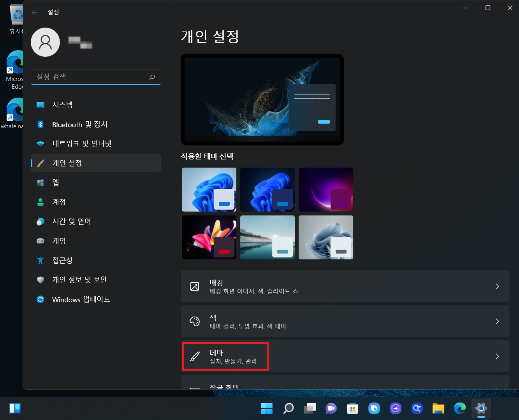
Task: Apply the lake landscape theme
Action: 267,237
